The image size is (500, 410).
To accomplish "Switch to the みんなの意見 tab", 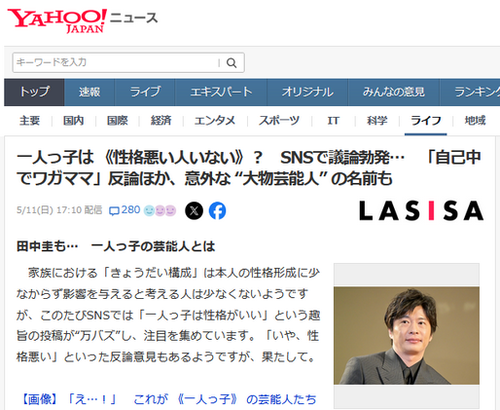I will [x=394, y=92].
